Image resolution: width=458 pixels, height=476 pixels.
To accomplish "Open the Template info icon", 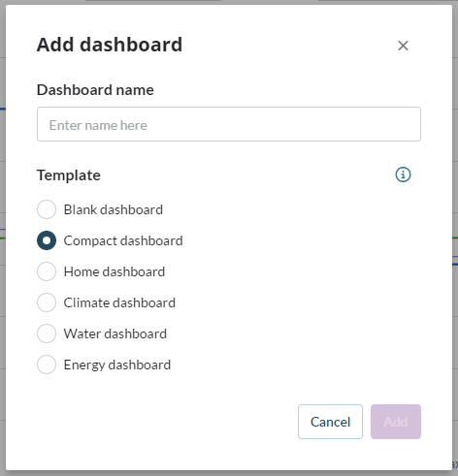I will (403, 175).
